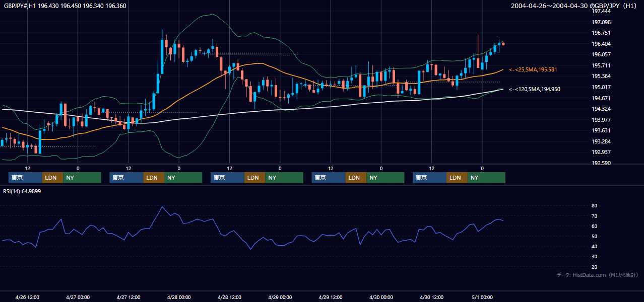
Task: Click the 5/1 00:00 date label
Action: click(482, 297)
